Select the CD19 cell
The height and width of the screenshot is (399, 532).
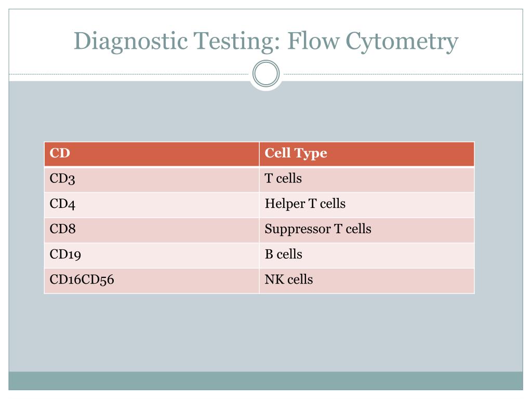[x=152, y=256]
